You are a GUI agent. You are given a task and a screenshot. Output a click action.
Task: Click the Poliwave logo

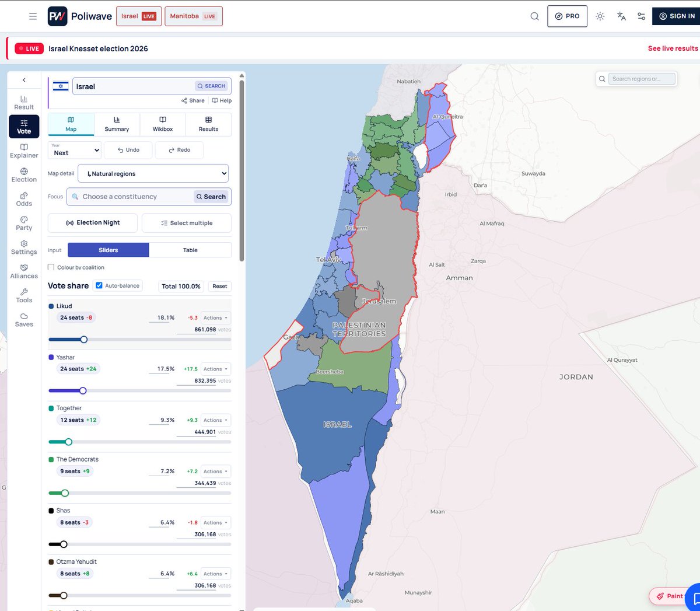(x=80, y=16)
